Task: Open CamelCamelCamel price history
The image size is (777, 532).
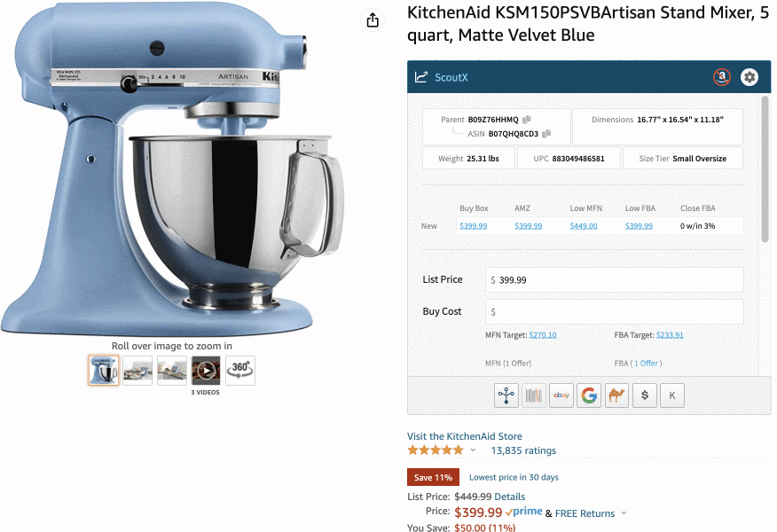Action: click(x=617, y=395)
